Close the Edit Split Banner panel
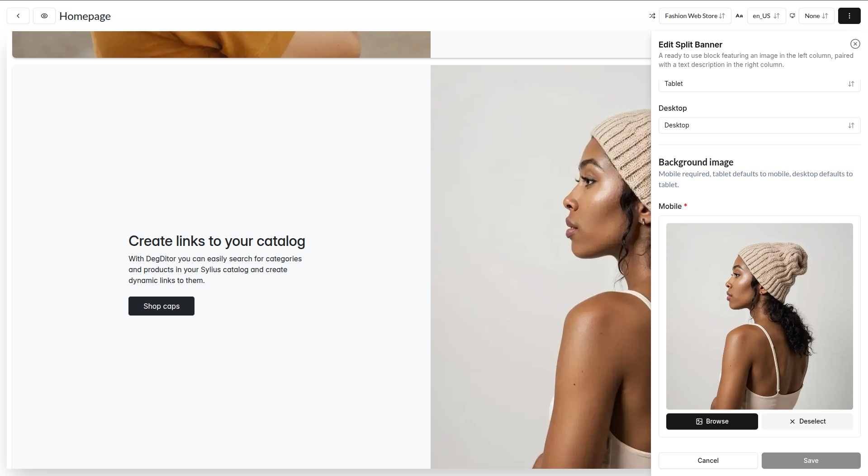Image resolution: width=868 pixels, height=476 pixels. [855, 44]
